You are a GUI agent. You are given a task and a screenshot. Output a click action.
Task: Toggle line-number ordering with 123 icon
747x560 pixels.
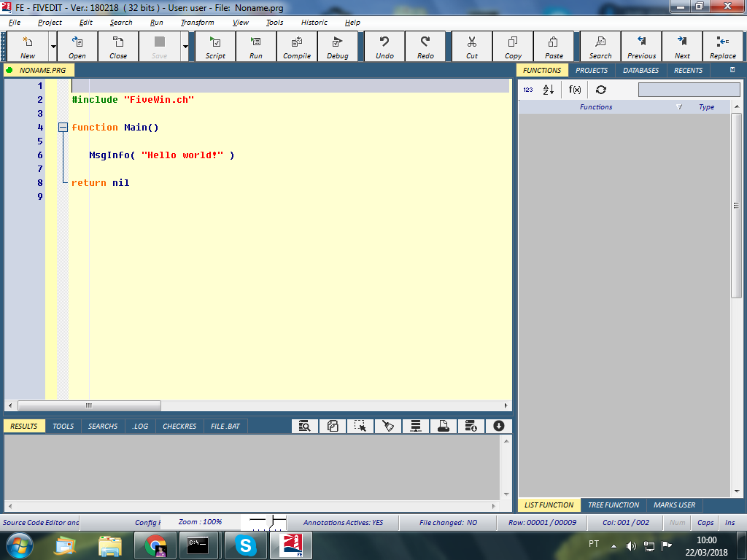point(528,90)
